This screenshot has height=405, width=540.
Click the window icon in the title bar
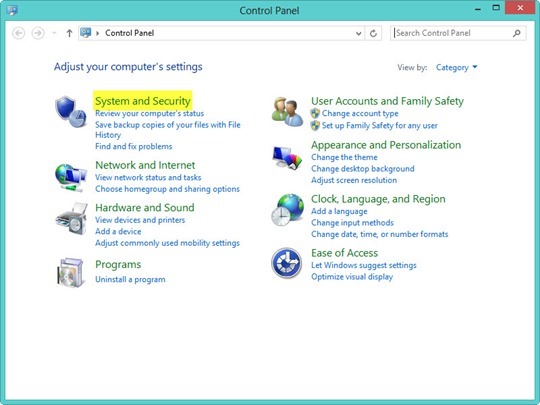coord(12,10)
